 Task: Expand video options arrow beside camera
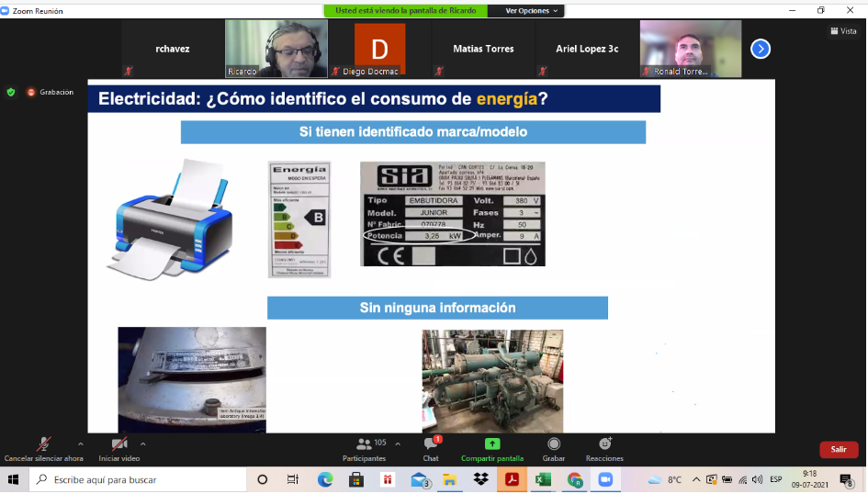143,443
